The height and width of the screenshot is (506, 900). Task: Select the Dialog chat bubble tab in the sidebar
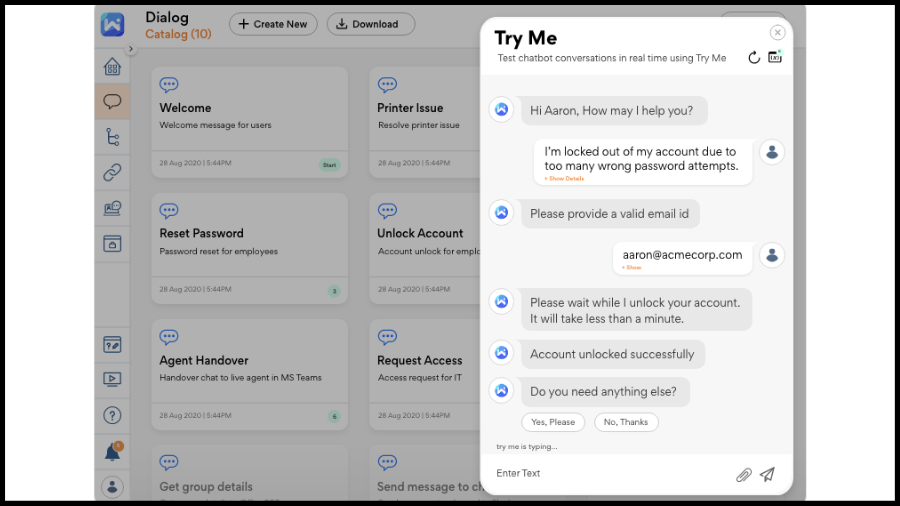[112, 102]
